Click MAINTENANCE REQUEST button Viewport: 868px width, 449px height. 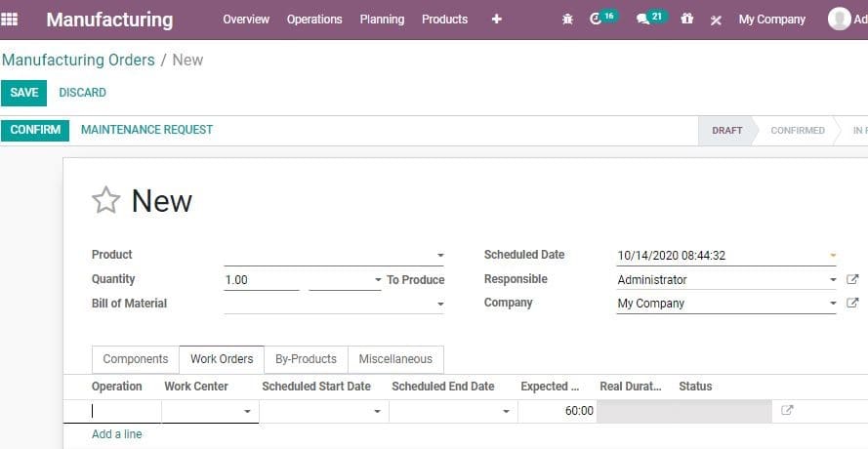click(146, 130)
